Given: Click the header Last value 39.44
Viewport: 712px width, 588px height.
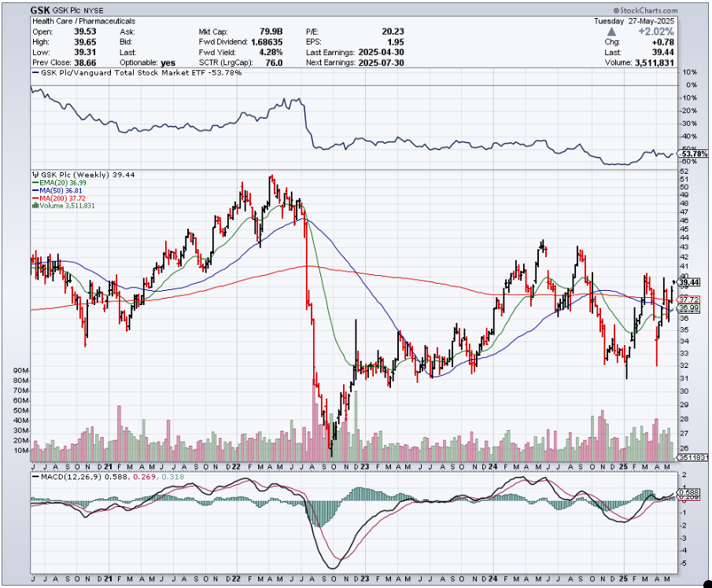Looking at the screenshot, I should [x=662, y=52].
